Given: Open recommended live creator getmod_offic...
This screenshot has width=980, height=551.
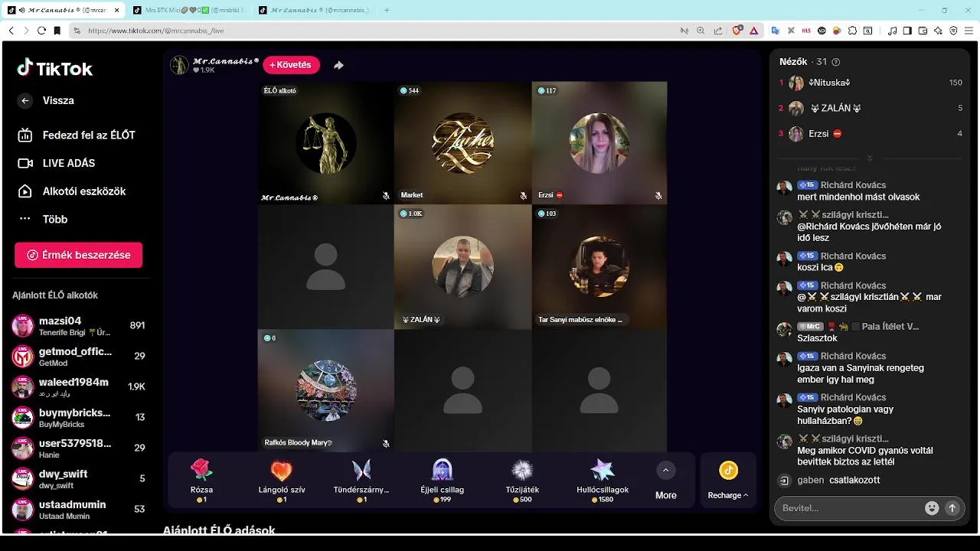Looking at the screenshot, I should coord(78,356).
